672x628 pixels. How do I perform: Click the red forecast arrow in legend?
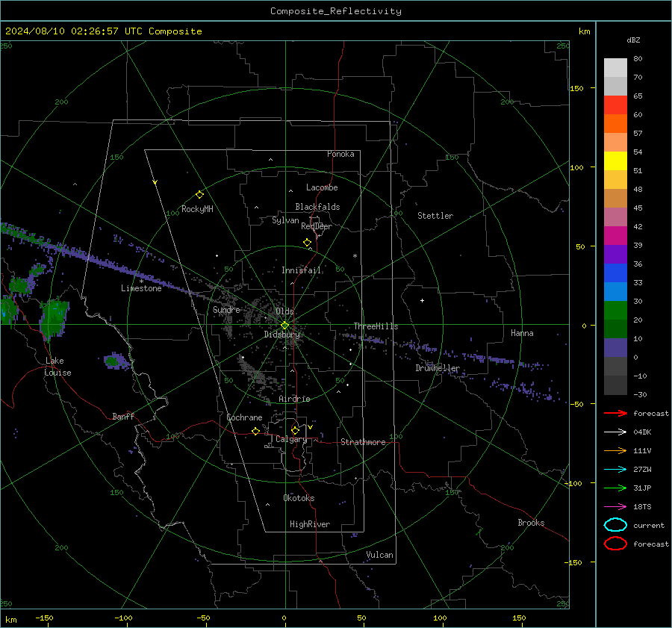(615, 413)
